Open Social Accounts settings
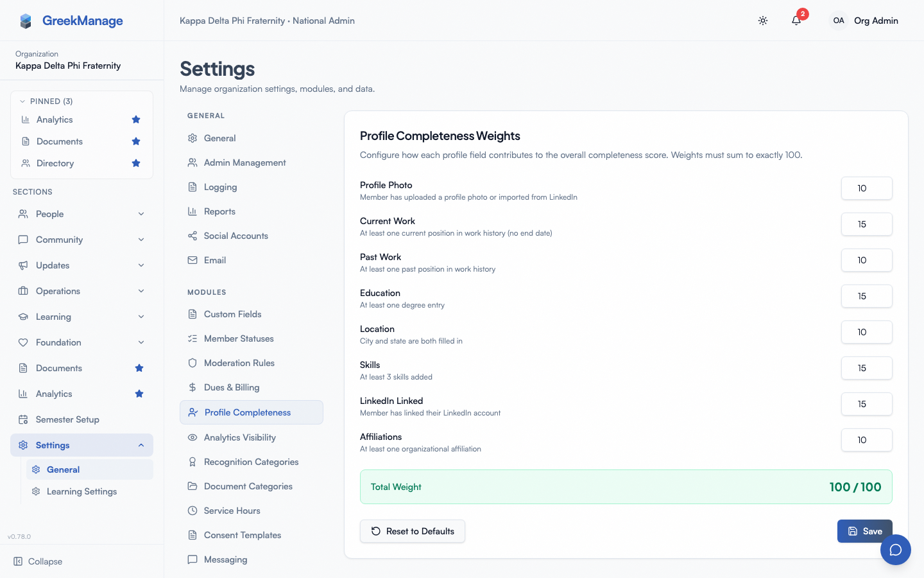This screenshot has width=924, height=578. pyautogui.click(x=252, y=236)
